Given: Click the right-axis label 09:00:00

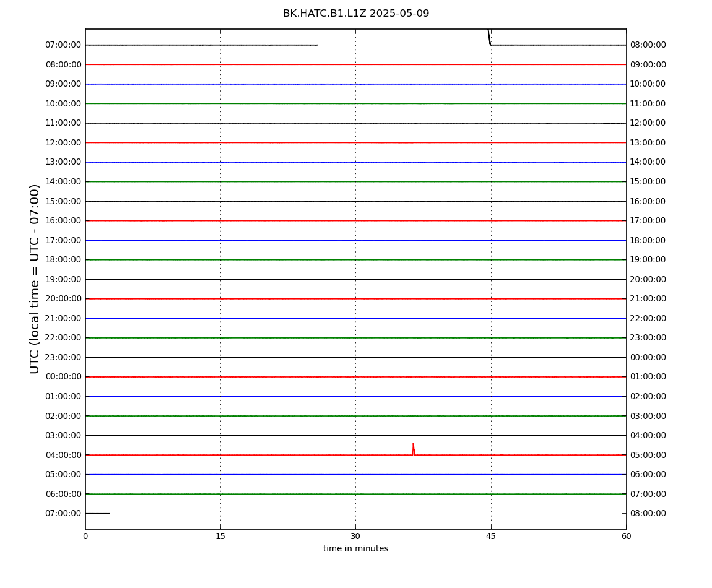Looking at the screenshot, I should coord(648,64).
